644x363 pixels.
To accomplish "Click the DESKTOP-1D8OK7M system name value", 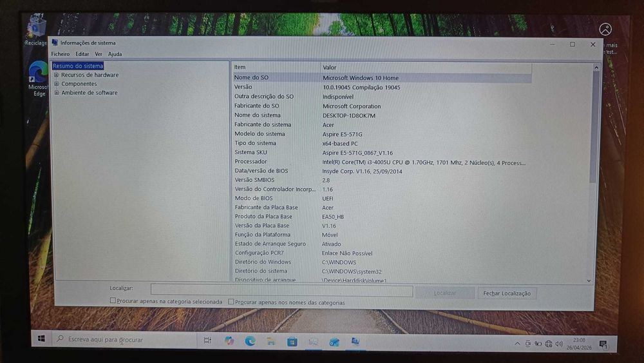I will [x=349, y=115].
